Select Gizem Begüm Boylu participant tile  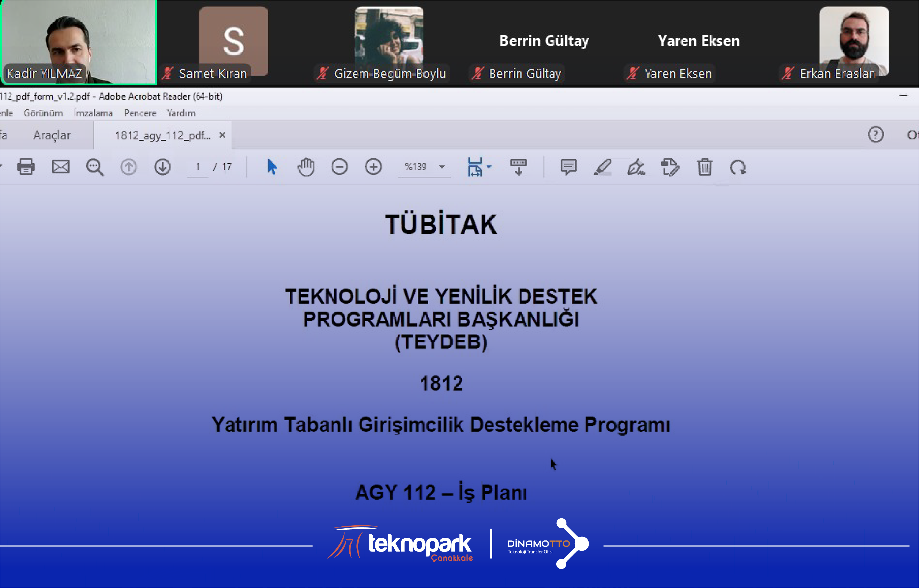pos(389,42)
